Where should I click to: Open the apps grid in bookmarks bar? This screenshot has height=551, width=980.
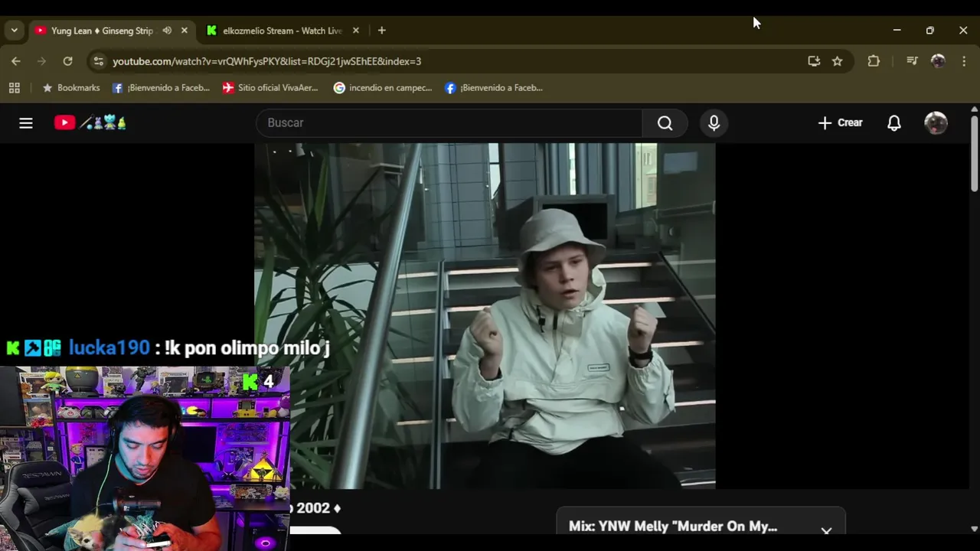(x=14, y=88)
